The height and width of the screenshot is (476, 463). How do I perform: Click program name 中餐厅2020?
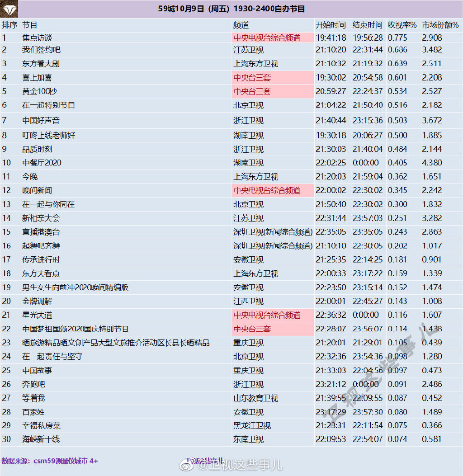tap(42, 163)
